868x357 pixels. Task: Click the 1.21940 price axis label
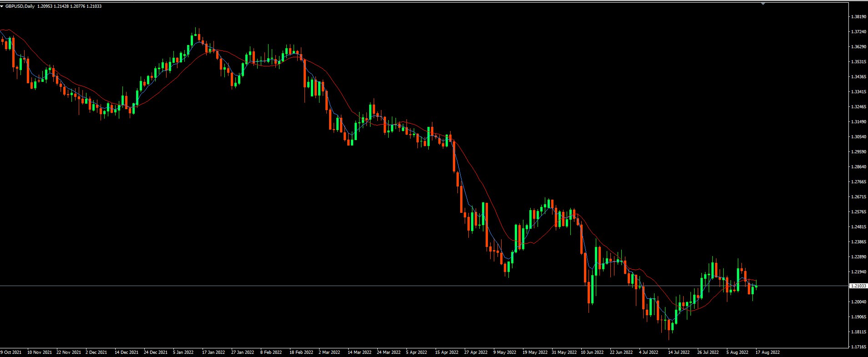858,272
